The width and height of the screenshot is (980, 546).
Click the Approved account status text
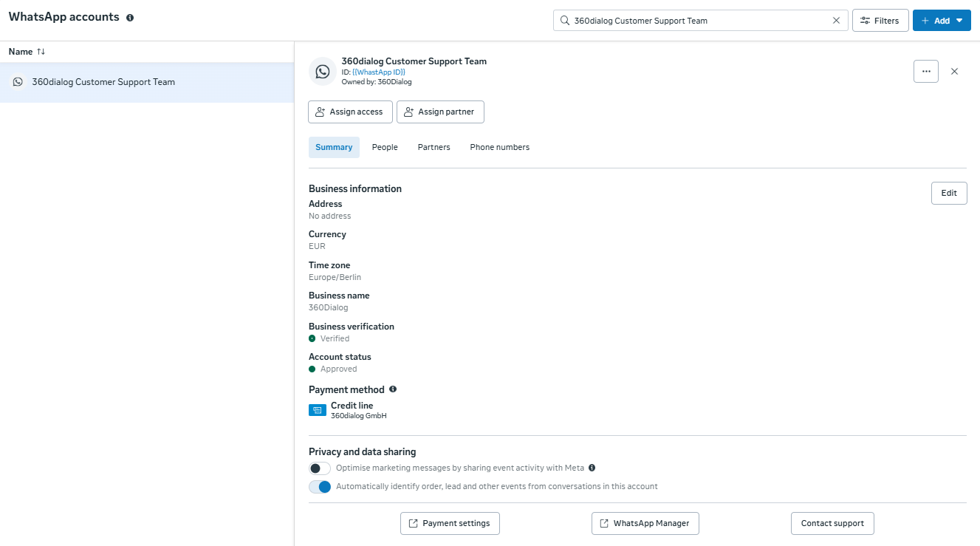point(338,369)
